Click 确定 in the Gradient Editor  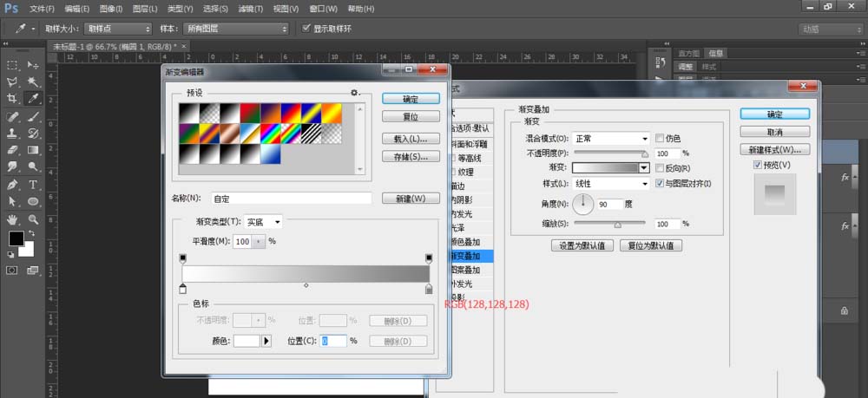point(411,98)
